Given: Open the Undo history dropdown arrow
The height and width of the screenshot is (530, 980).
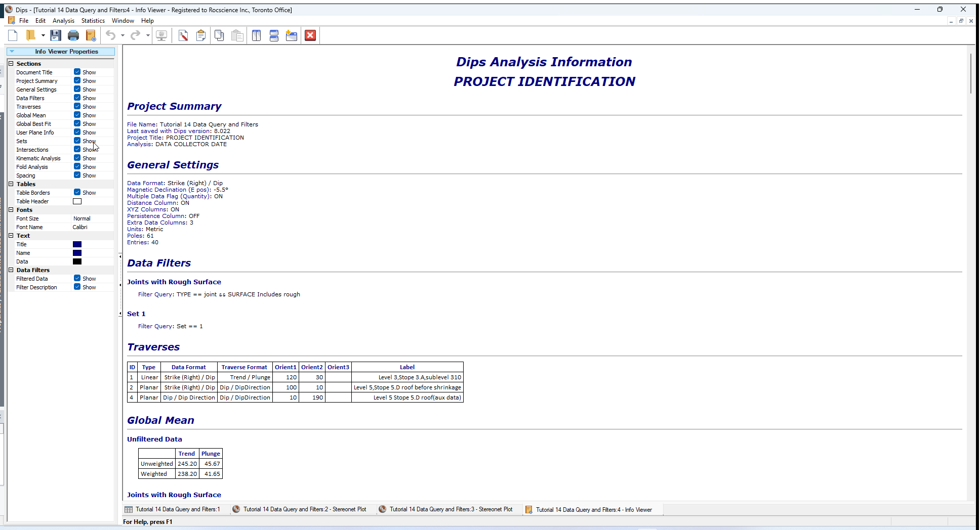Looking at the screenshot, I should 122,35.
